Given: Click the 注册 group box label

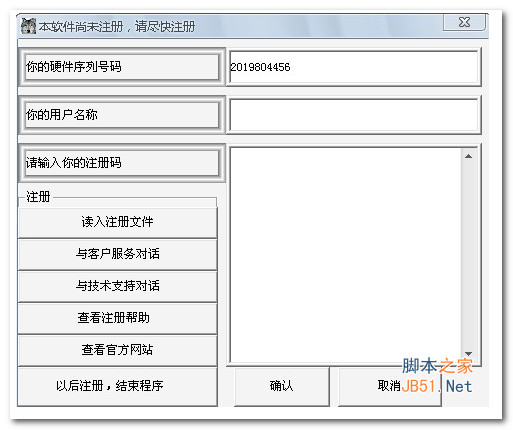Looking at the screenshot, I should coord(38,197).
